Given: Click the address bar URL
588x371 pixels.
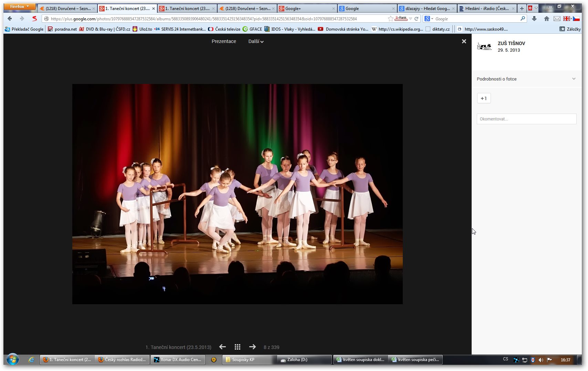Looking at the screenshot, I should point(204,19).
